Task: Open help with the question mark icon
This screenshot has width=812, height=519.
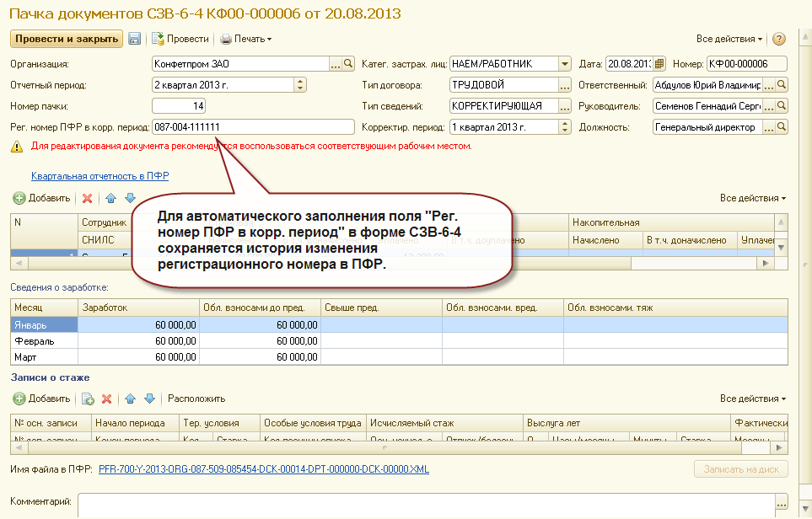Action: point(779,39)
